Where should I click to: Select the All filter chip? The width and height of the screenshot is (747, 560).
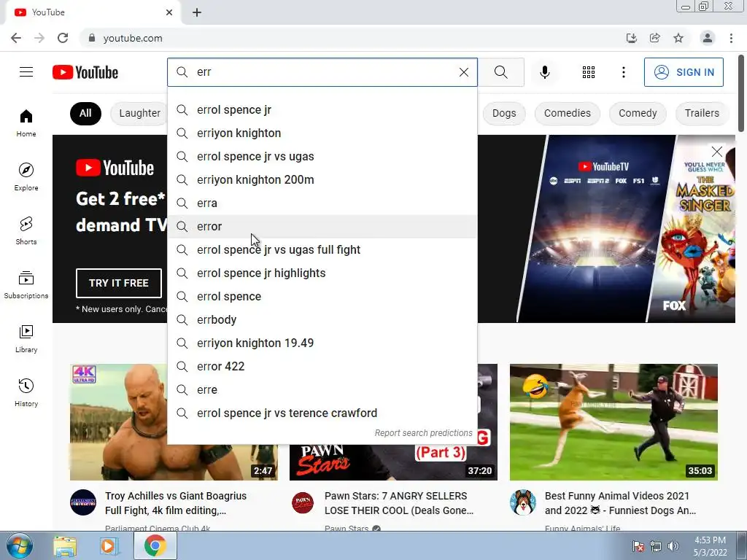click(x=85, y=113)
